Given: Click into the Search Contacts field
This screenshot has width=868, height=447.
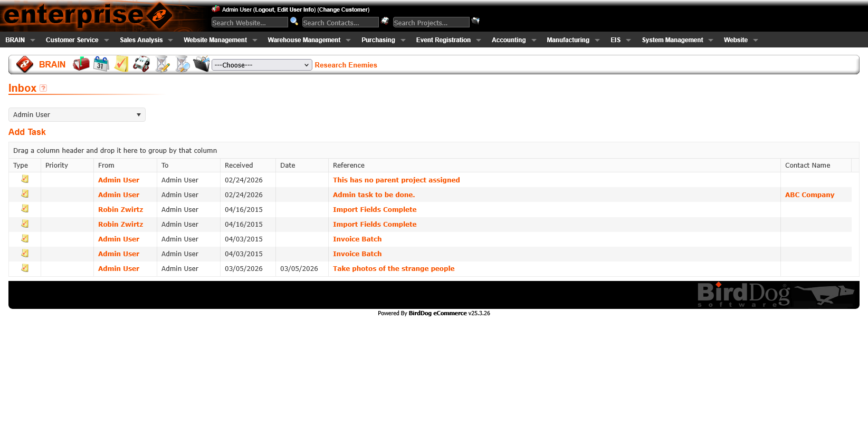Looking at the screenshot, I should tap(340, 23).
